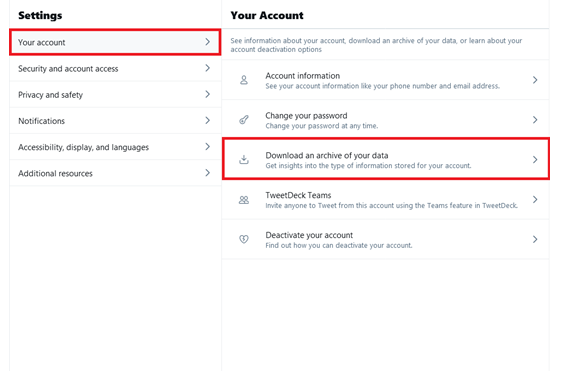The height and width of the screenshot is (371, 576).
Task: Select the Notifications settings entry
Action: (x=115, y=120)
